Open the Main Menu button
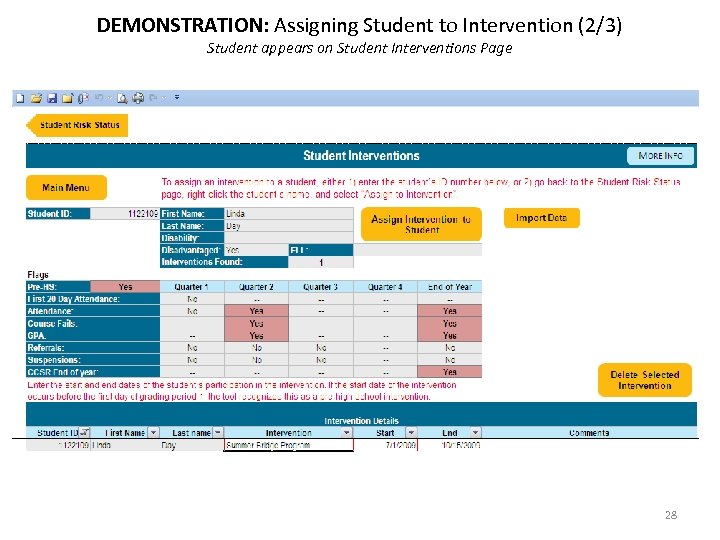The image size is (720, 540). tap(66, 187)
